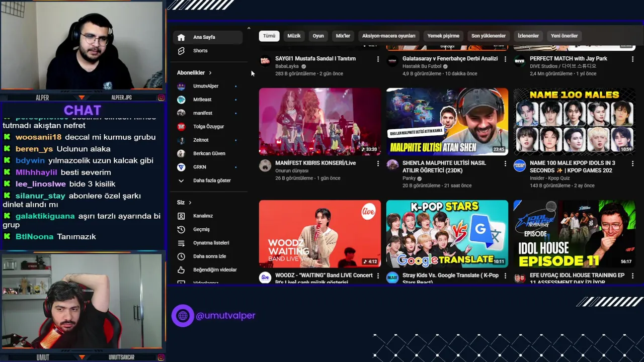Open options menu for Galatasaray v Fenerbahçe video
Screen dimensions: 644x362
tap(505, 59)
